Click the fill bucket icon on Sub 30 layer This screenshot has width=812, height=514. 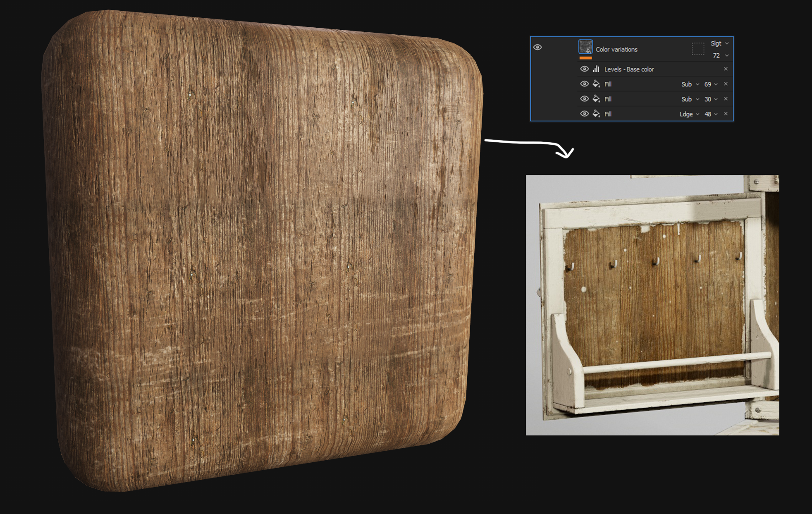click(x=596, y=99)
